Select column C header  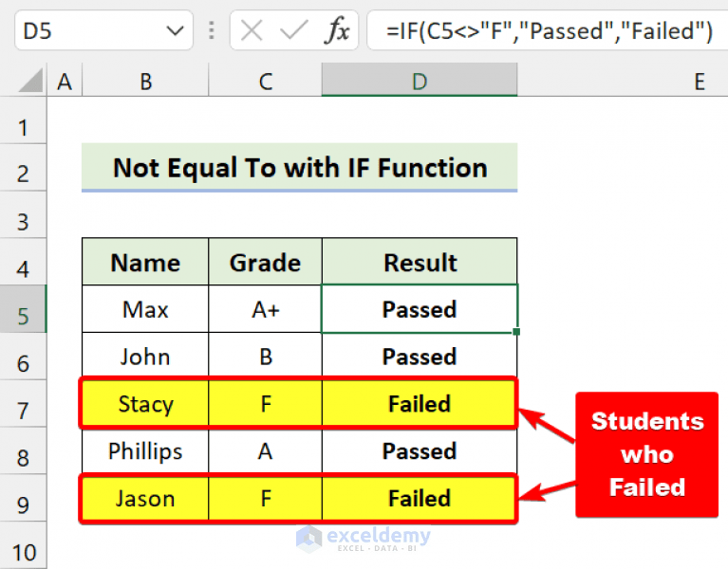coord(265,81)
